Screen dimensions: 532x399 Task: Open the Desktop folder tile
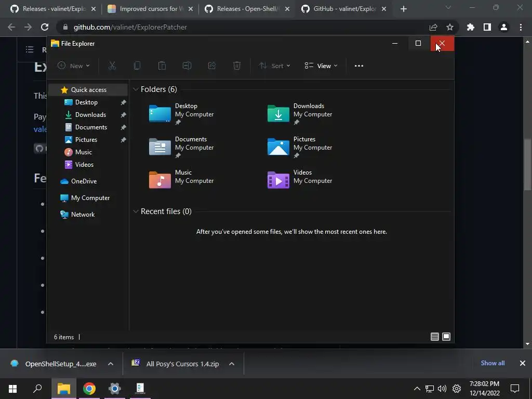coord(181,114)
